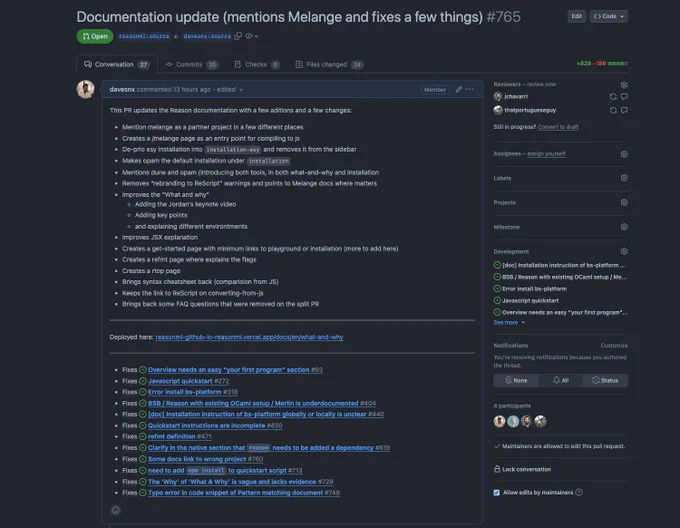Re-request review from jchavarri
Screen dimensions: 680x528
[x=613, y=97]
